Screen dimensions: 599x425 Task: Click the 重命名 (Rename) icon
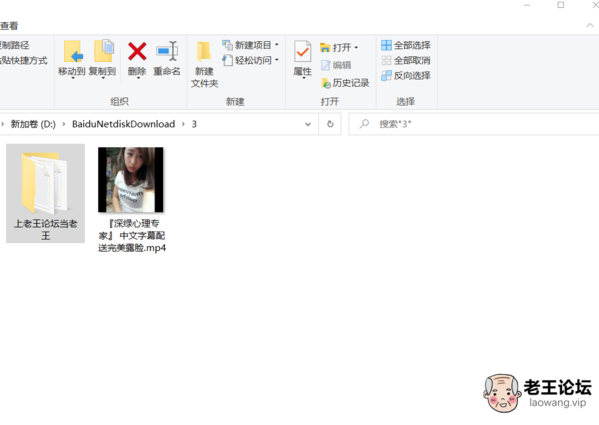(167, 51)
